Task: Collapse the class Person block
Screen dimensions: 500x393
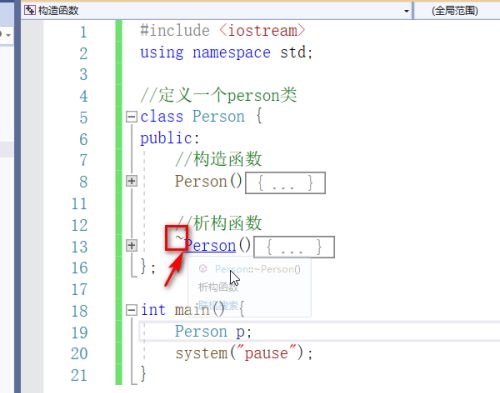Action: pos(131,117)
